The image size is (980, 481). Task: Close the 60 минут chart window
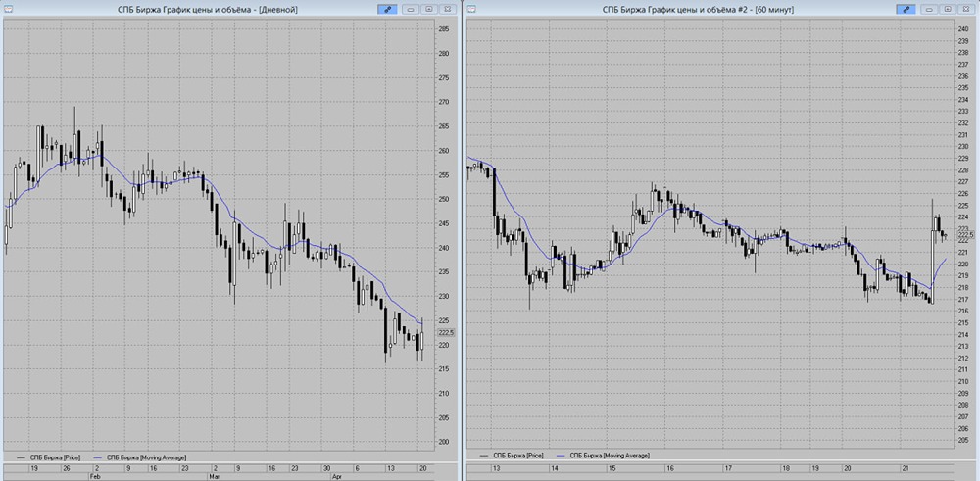pyautogui.click(x=965, y=10)
